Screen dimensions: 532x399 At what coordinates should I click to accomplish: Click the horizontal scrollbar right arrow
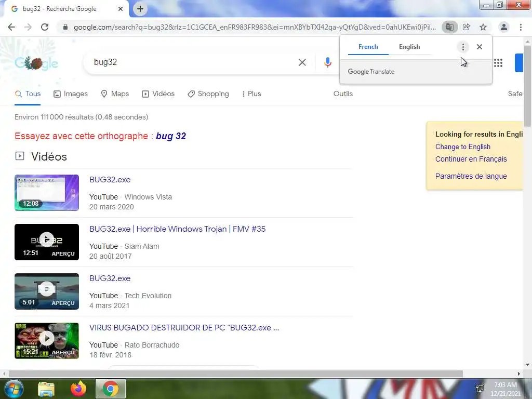(519, 374)
